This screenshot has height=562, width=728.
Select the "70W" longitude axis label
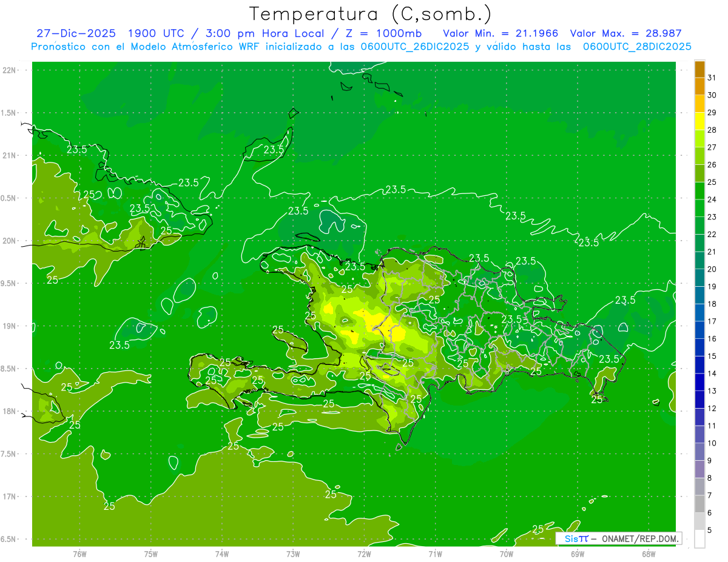point(507,554)
